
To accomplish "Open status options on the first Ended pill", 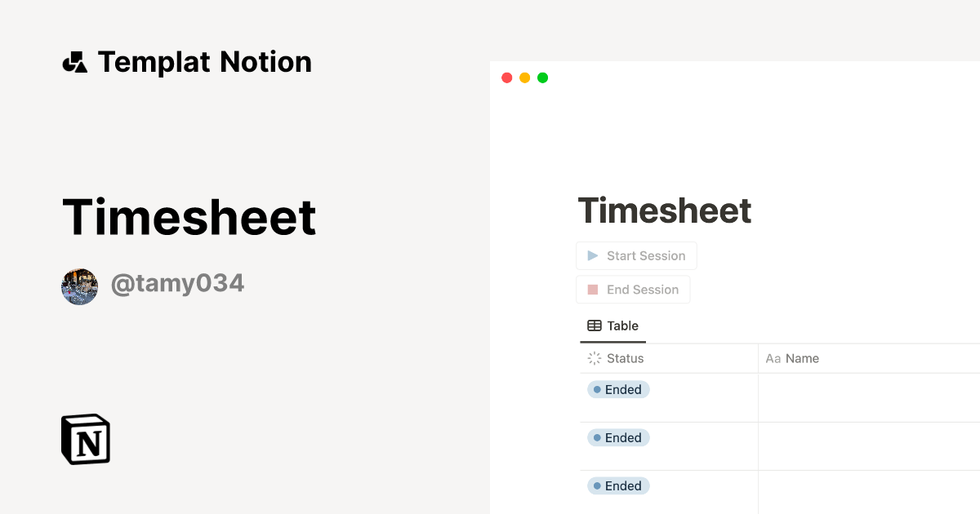I will (618, 389).
